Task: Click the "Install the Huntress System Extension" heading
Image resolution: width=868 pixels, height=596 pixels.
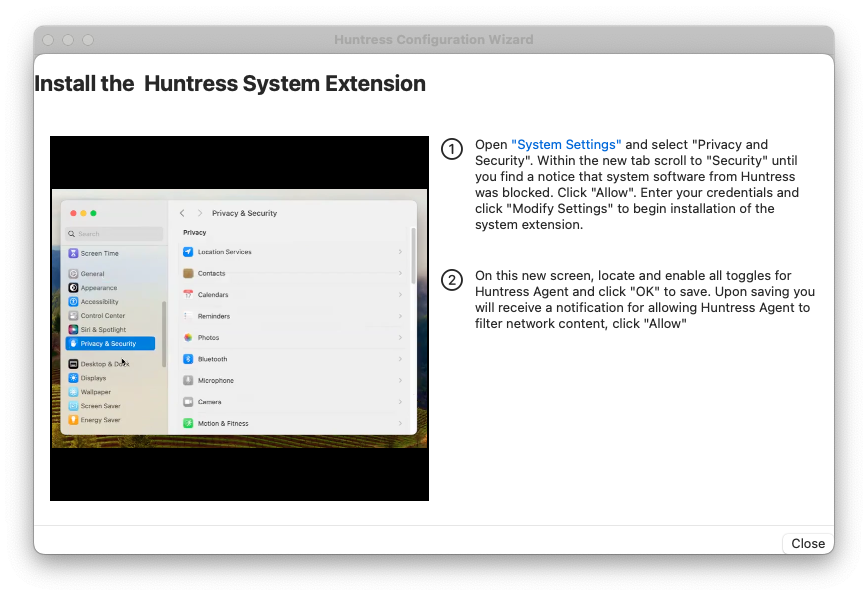Action: click(x=230, y=84)
